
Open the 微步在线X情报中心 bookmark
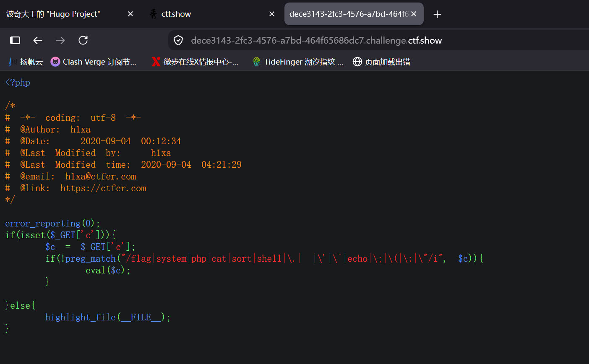pos(195,62)
